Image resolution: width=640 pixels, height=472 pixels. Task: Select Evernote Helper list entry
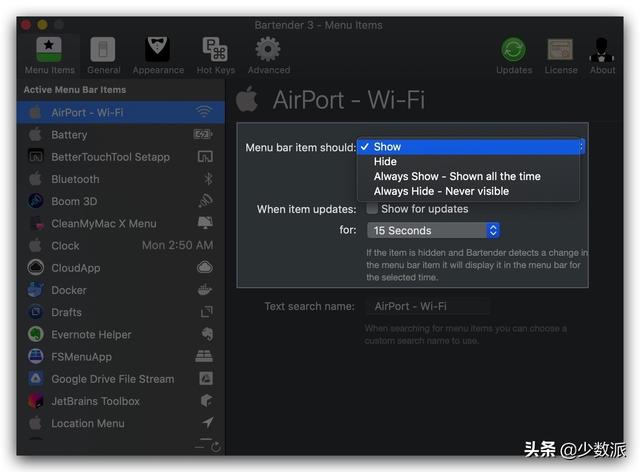[x=121, y=334]
